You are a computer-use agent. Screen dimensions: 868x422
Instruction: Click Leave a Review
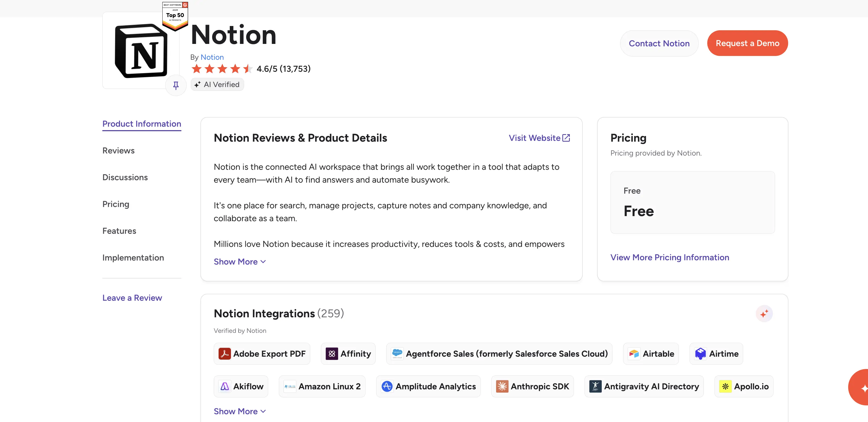coord(132,298)
